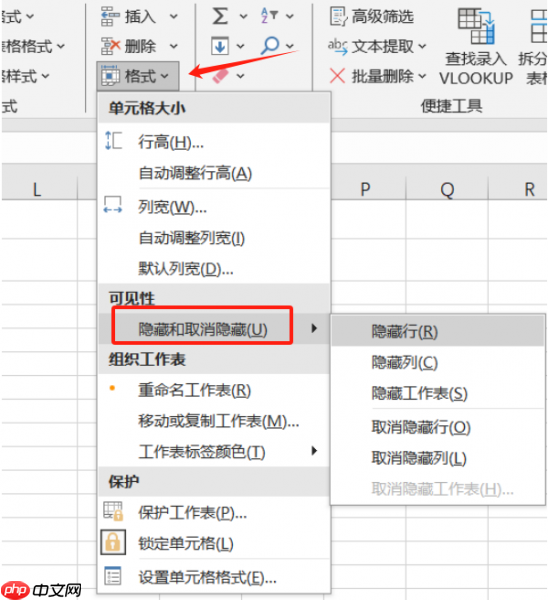Click the Batch Delete (批量删除) red X icon
Viewport: 548px width, 600px height.
337,76
